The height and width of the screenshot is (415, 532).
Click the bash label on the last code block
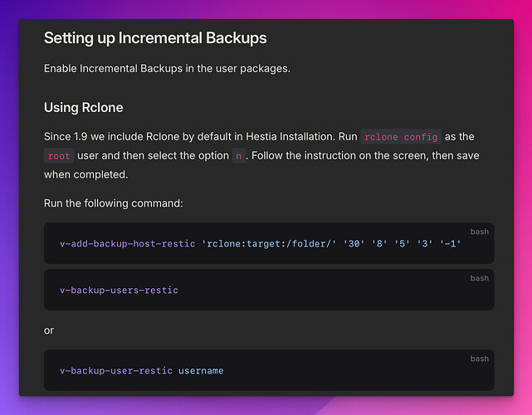(480, 359)
